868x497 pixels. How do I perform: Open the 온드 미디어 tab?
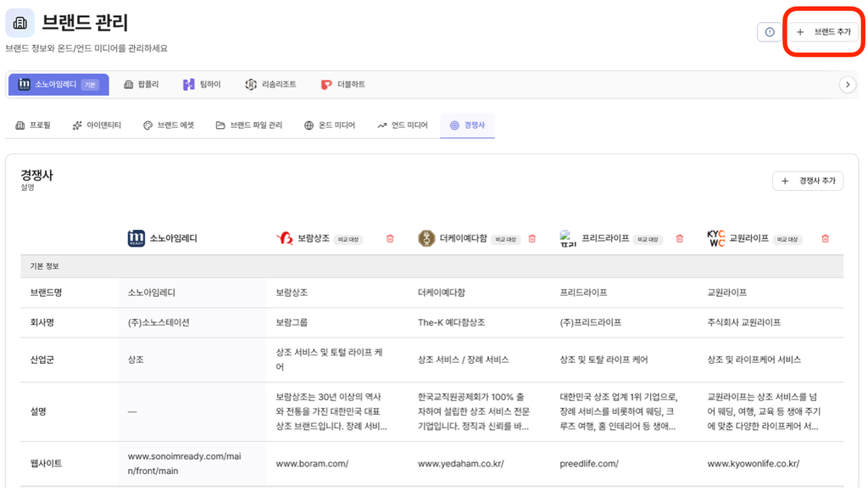click(x=330, y=126)
